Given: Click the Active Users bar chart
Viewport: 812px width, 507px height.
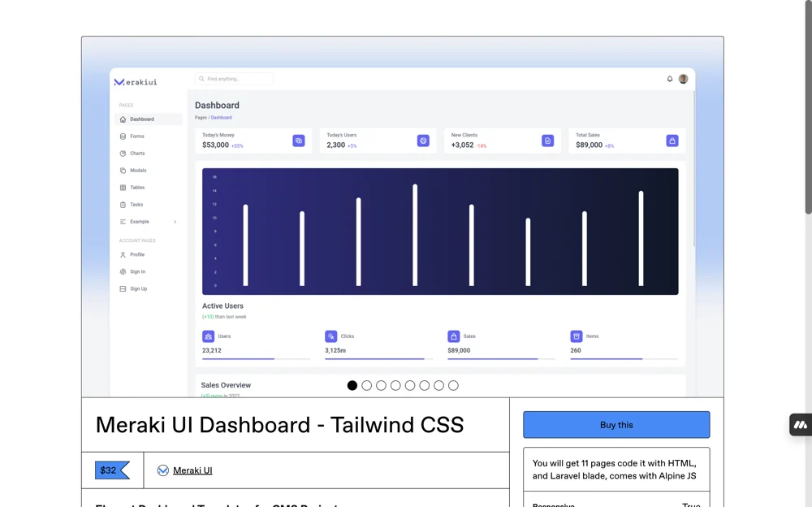Looking at the screenshot, I should (440, 232).
